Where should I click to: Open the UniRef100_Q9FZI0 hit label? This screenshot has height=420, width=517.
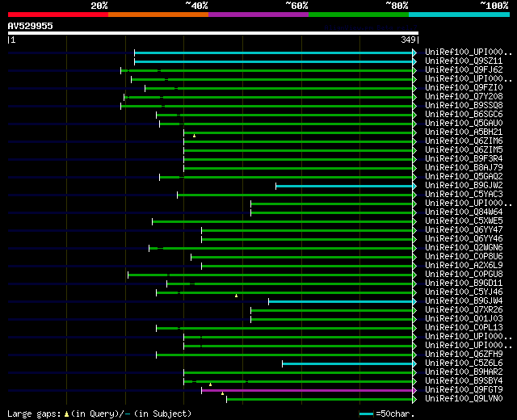pyautogui.click(x=464, y=88)
